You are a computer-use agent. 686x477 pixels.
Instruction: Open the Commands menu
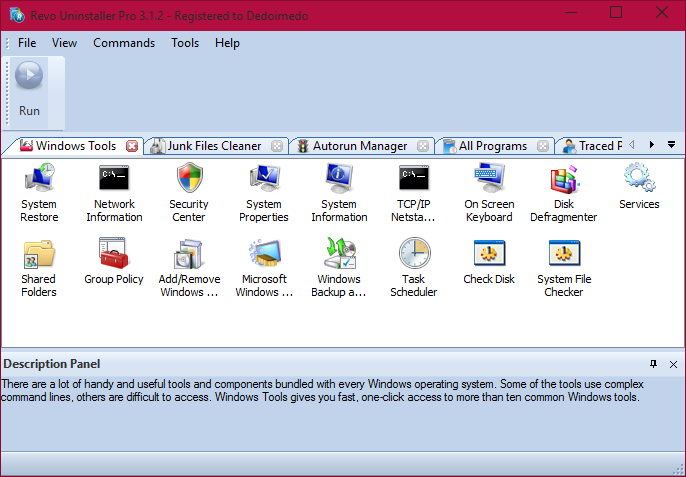point(124,43)
